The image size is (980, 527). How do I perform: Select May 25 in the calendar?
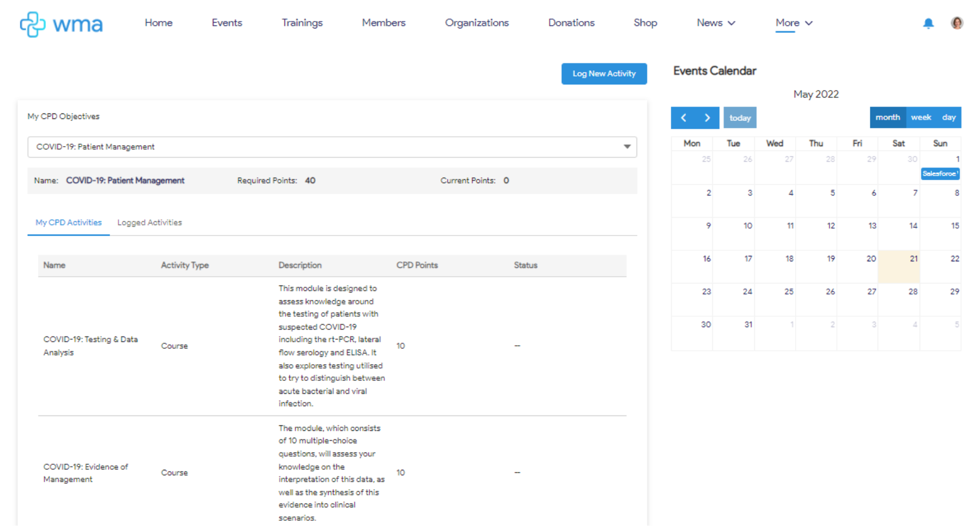[775, 300]
